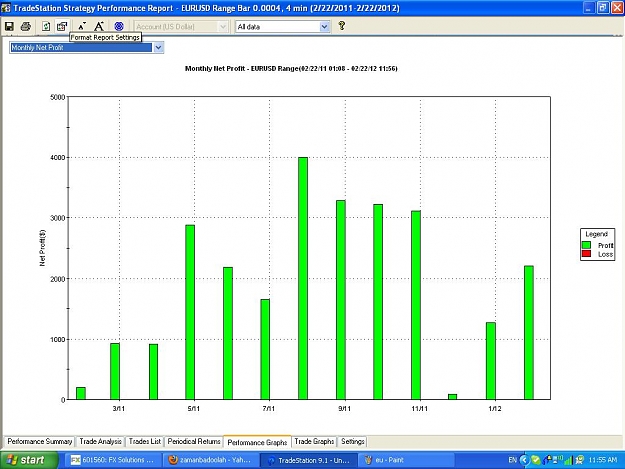Open the Settings tab

tap(353, 442)
